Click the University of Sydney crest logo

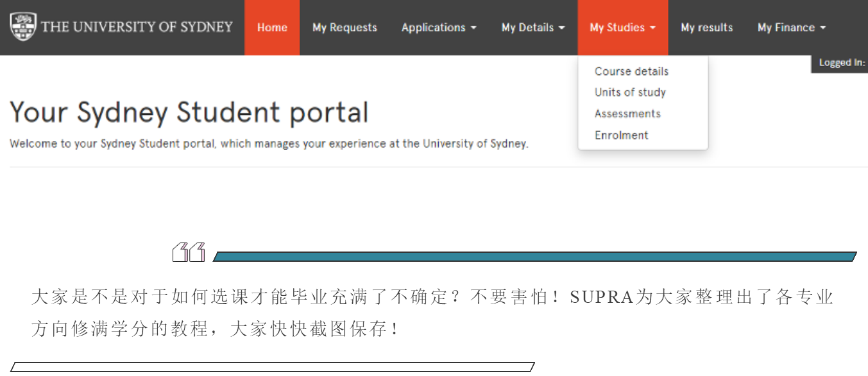pyautogui.click(x=23, y=26)
